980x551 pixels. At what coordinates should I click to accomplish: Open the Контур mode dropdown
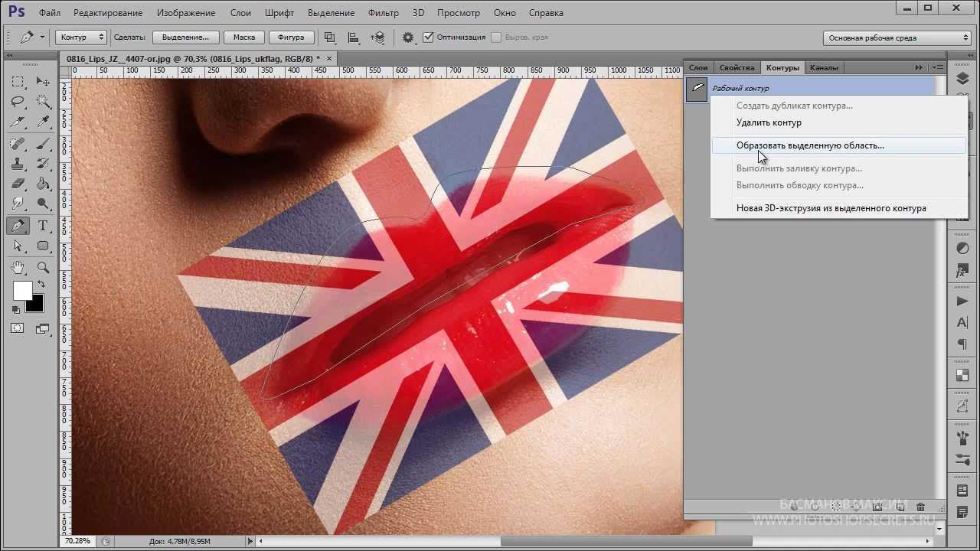pyautogui.click(x=81, y=37)
